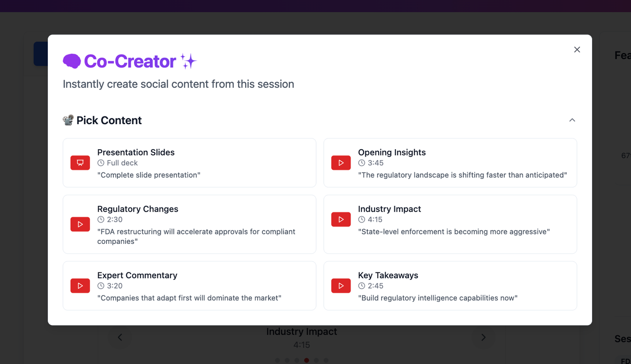The width and height of the screenshot is (631, 364).
Task: Jump to the first carousel dot
Action: point(277,360)
